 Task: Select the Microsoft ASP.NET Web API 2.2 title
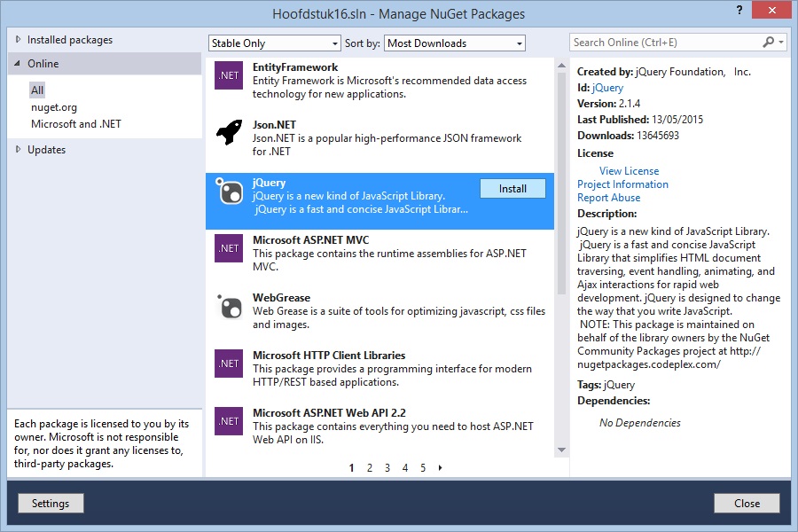point(329,412)
